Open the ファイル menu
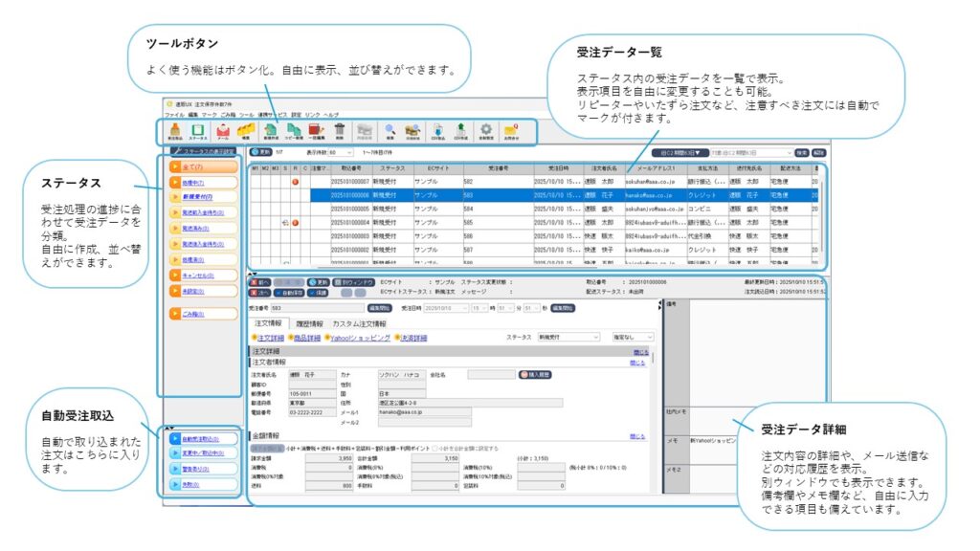 coord(174,114)
